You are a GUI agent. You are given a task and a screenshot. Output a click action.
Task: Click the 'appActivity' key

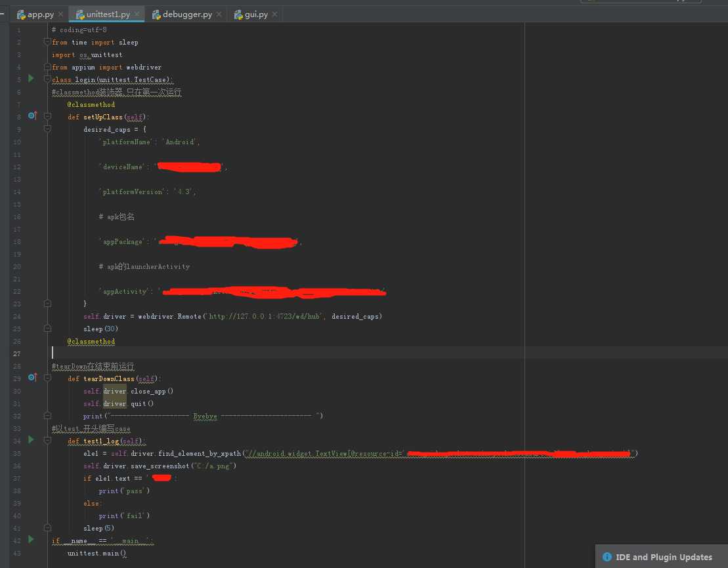tap(124, 291)
